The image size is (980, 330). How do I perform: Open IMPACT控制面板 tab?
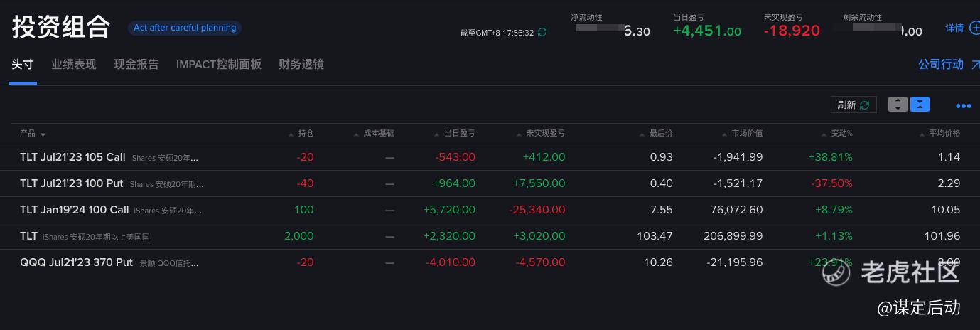pos(219,64)
